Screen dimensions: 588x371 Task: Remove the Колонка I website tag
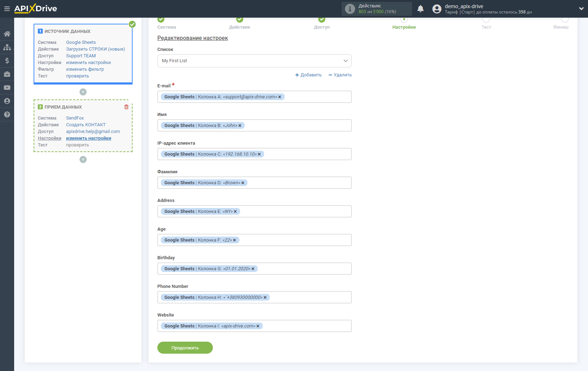click(258, 326)
